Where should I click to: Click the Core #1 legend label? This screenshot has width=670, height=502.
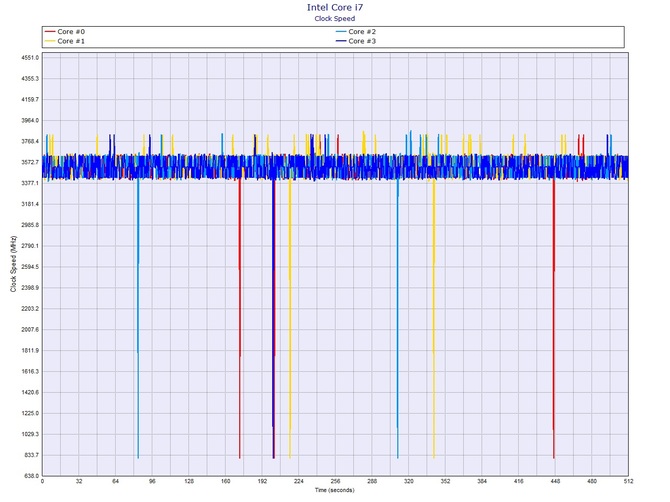coord(71,41)
